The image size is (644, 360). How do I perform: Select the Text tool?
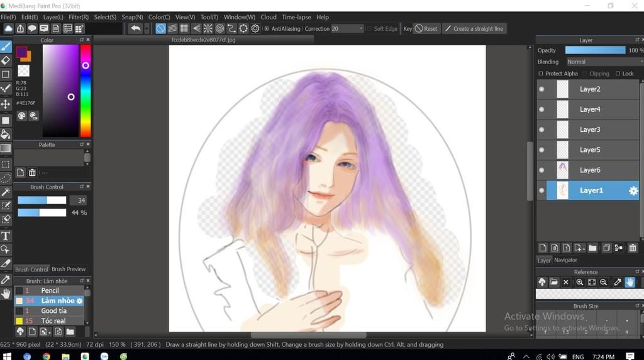[x=6, y=236]
